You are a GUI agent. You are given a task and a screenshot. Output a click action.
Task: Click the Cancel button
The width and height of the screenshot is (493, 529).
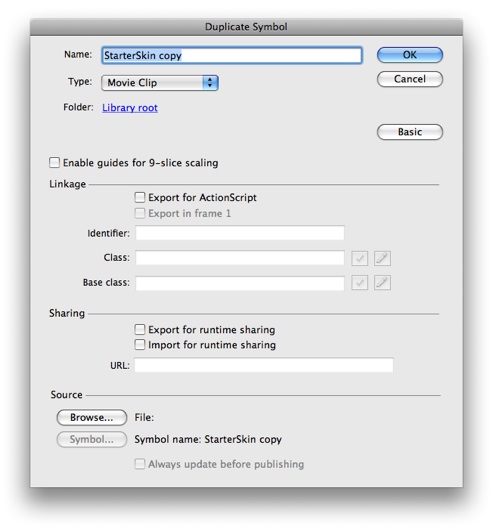[410, 79]
